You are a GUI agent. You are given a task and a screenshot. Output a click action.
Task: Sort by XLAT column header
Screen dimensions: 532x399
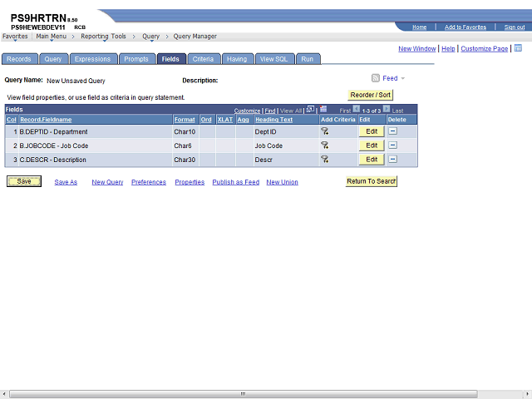click(225, 120)
